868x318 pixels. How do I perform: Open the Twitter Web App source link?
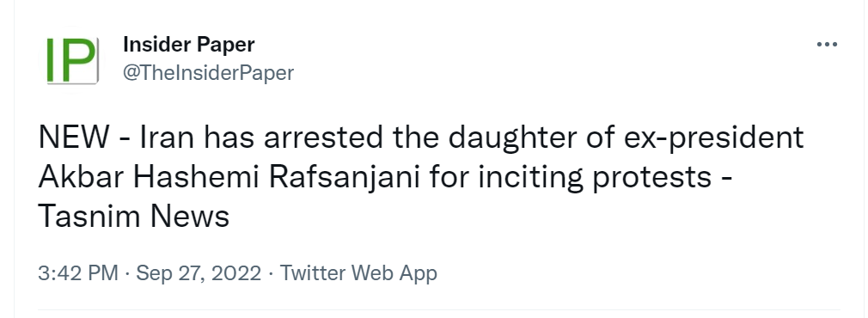[x=358, y=273]
